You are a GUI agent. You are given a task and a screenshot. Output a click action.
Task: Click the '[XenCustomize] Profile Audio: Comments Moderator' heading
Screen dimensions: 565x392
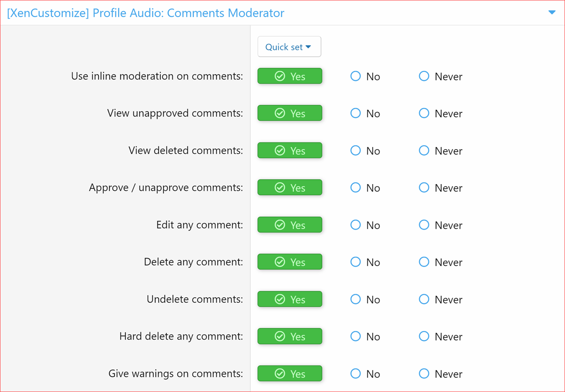pos(145,13)
